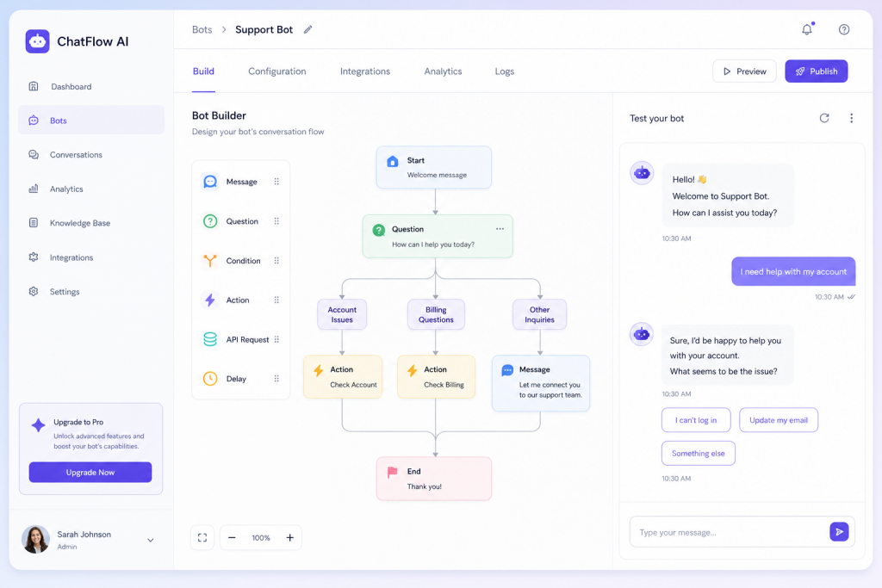
Task: Select the Action lightning icon in palette
Action: (210, 300)
